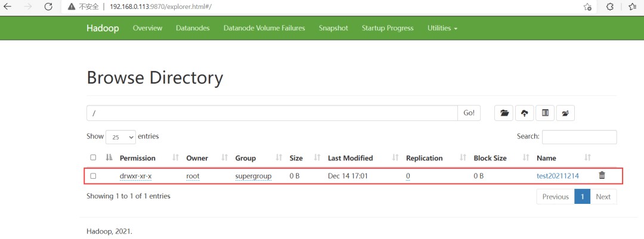Switch to the Startup Progress page
The height and width of the screenshot is (239, 644).
pyautogui.click(x=387, y=28)
